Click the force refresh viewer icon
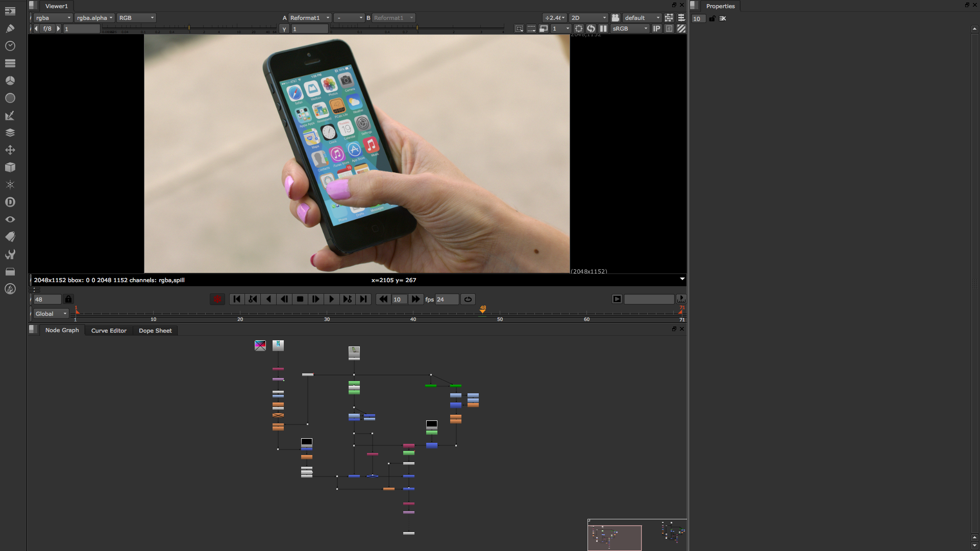 [591, 29]
